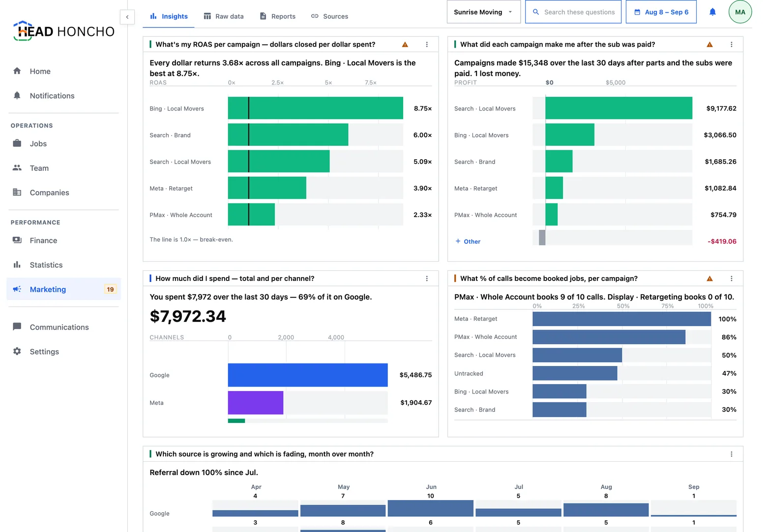Open the three-dot menu on the calls booked card
The width and height of the screenshot is (767, 532).
[732, 279]
